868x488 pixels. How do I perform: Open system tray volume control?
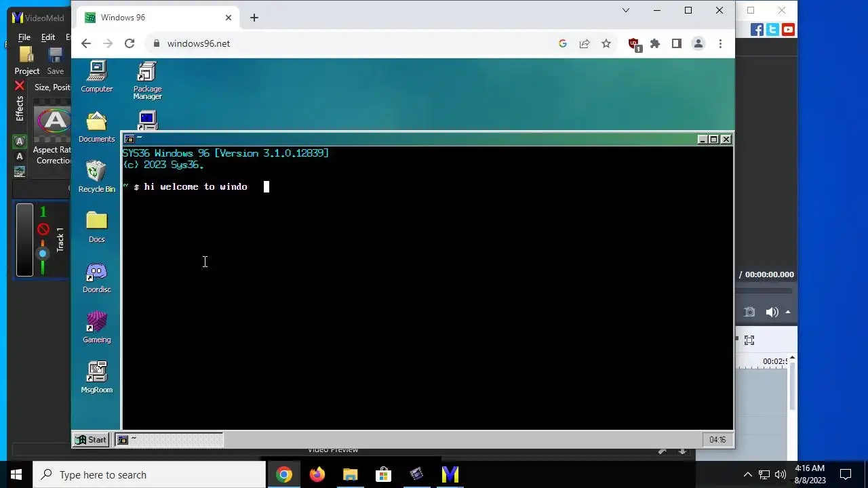tap(780, 474)
